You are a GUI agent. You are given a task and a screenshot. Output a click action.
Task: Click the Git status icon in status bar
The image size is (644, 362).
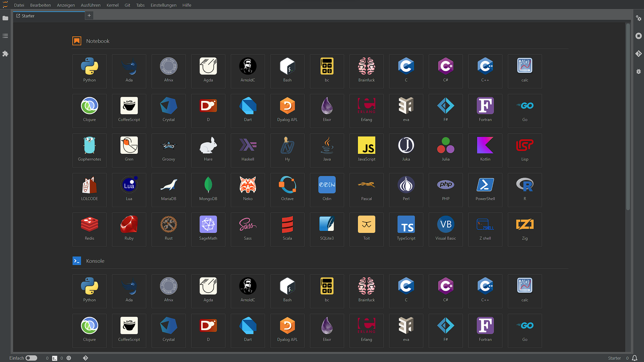click(x=86, y=358)
